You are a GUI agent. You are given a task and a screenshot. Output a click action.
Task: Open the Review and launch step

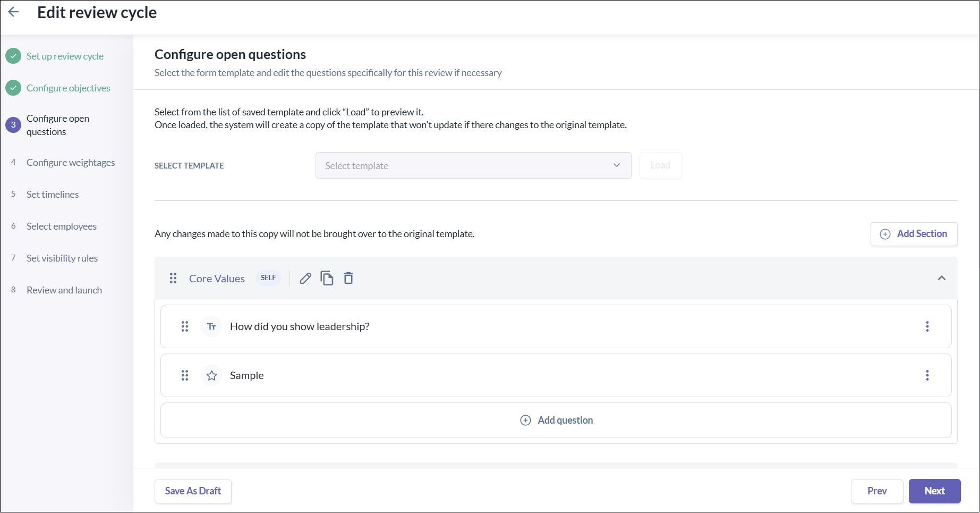coord(64,290)
